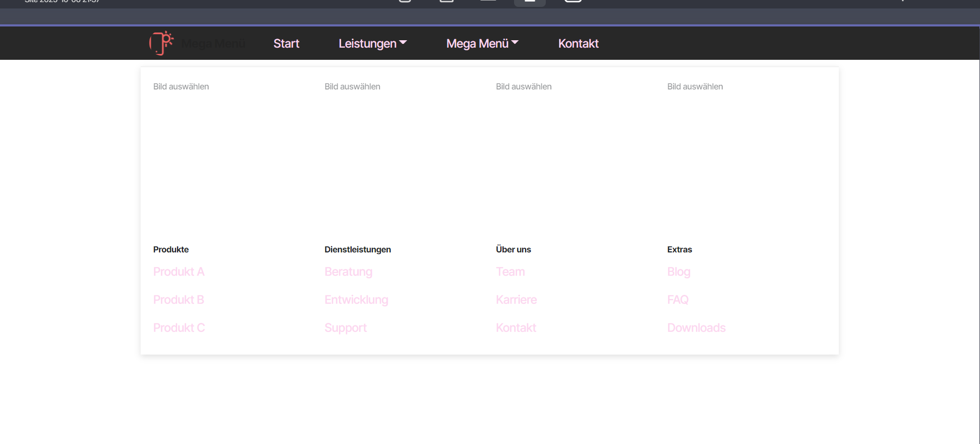The image size is (980, 444).
Task: Choose image above the Über uns column
Action: coord(524,87)
